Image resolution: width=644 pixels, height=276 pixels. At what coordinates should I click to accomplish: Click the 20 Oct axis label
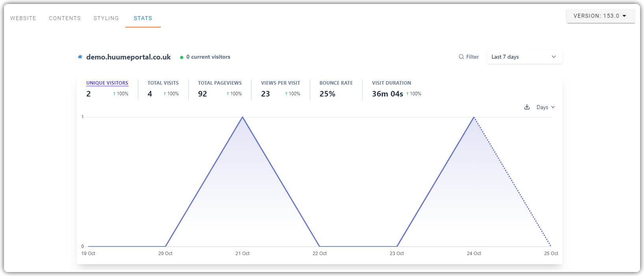pyautogui.click(x=165, y=254)
